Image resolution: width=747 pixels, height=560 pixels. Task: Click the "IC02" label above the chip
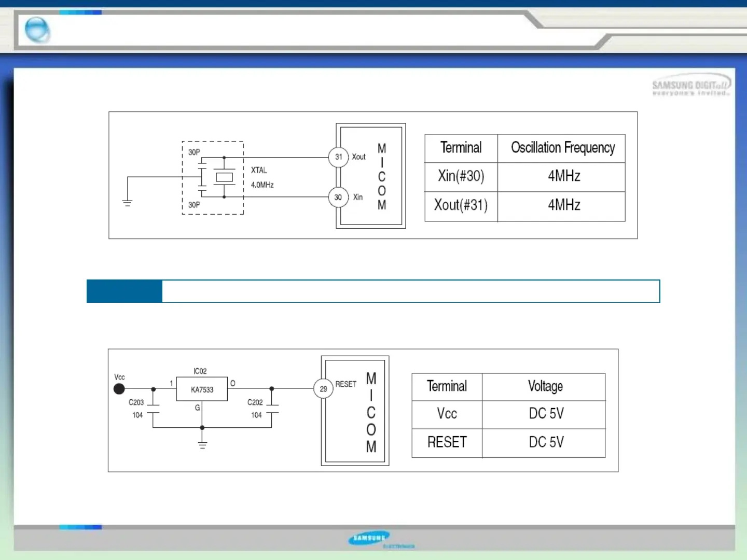click(200, 371)
